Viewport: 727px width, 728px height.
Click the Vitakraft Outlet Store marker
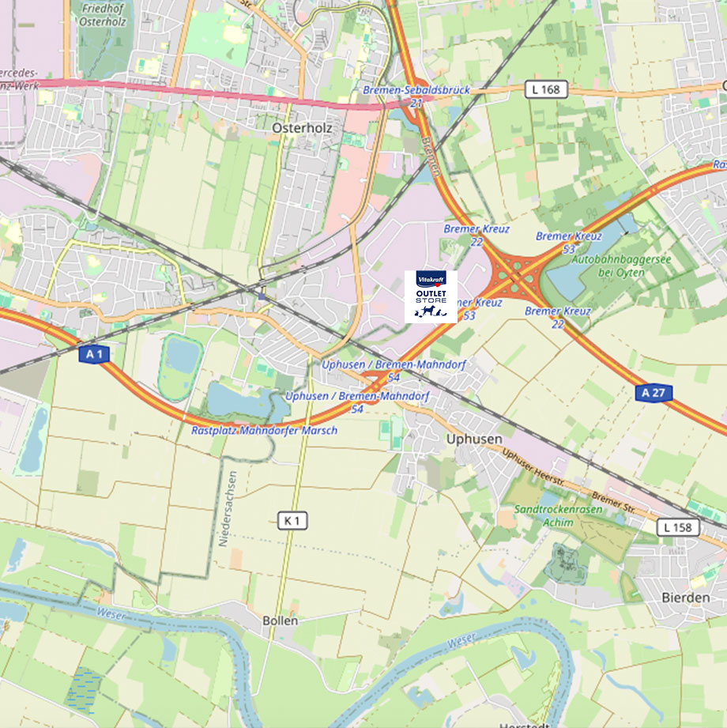point(431,296)
